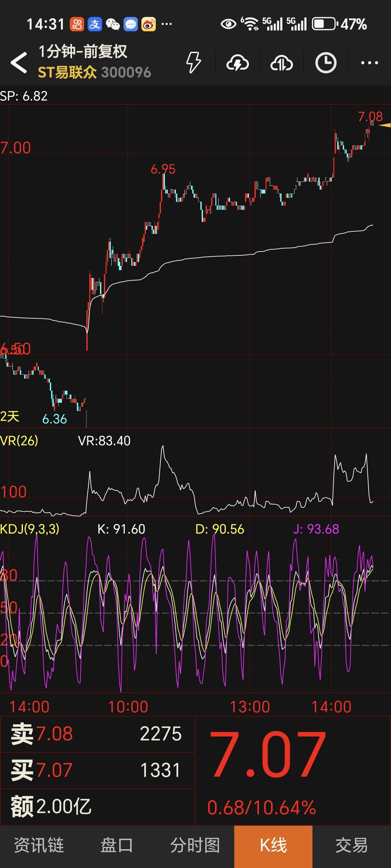Tap the K: 91.60 value

(x=121, y=529)
